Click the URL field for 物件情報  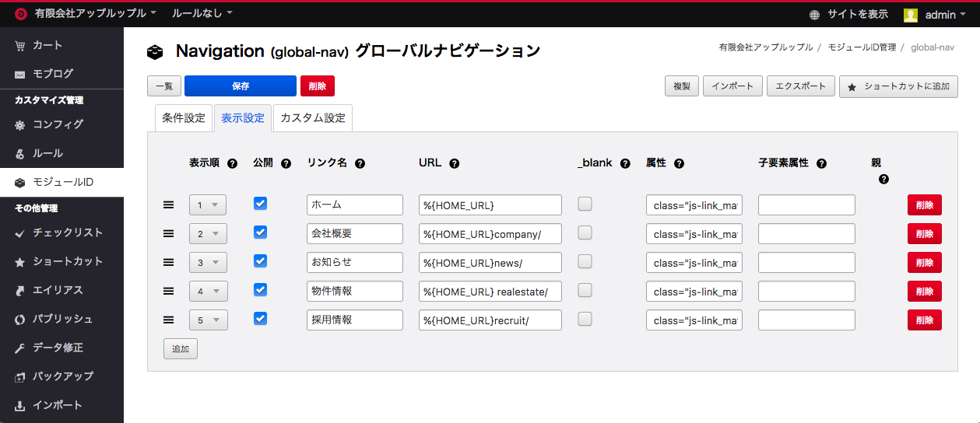tap(490, 292)
